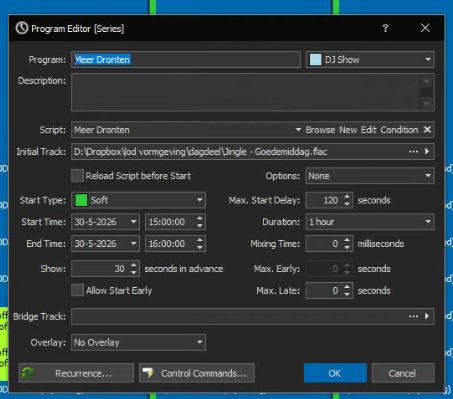Open the Duration dropdown showing 1 hour
Image resolution: width=453 pixels, height=399 pixels.
pos(370,222)
